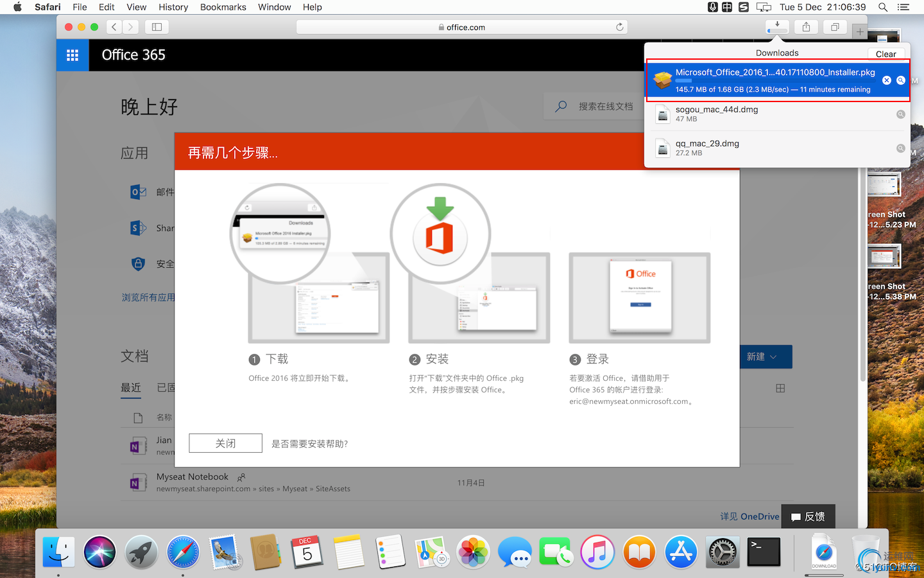Screen dimensions: 924x578
Task: Click the file type column header icon
Action: pyautogui.click(x=138, y=417)
